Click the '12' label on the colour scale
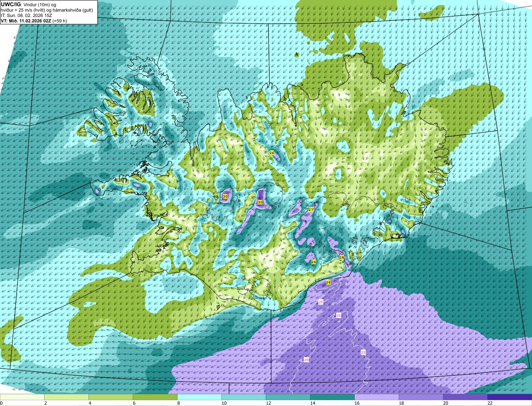The width and height of the screenshot is (532, 406). pyautogui.click(x=268, y=403)
